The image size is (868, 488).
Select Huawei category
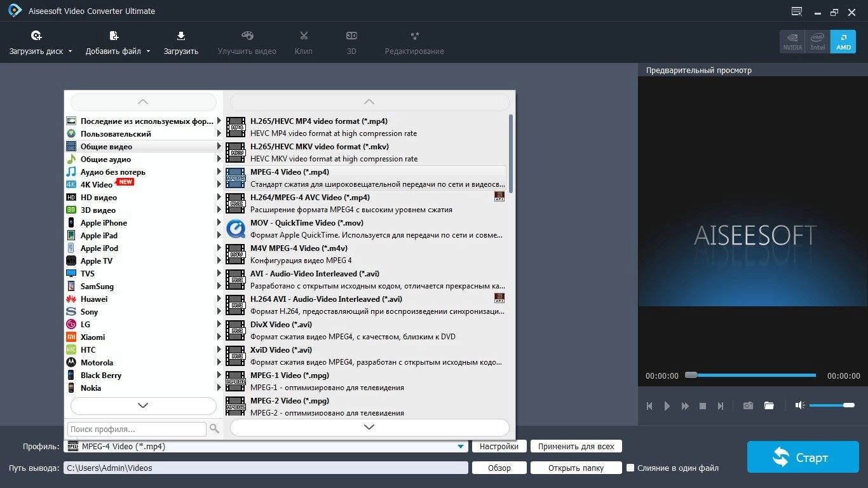144,299
